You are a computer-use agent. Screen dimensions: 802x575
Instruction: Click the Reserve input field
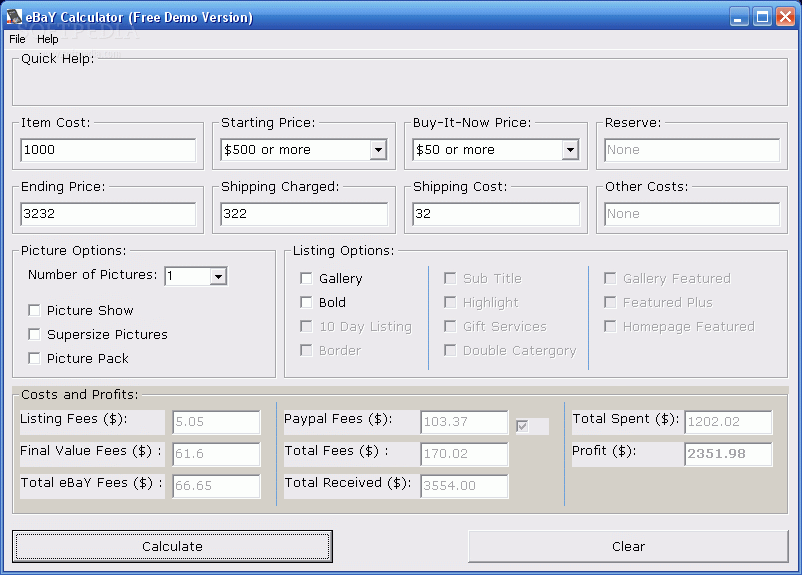[692, 150]
